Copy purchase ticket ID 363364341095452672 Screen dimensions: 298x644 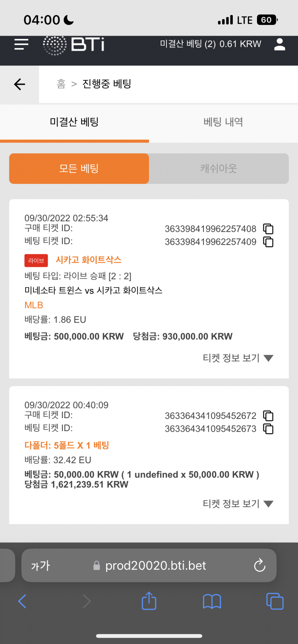point(268,416)
